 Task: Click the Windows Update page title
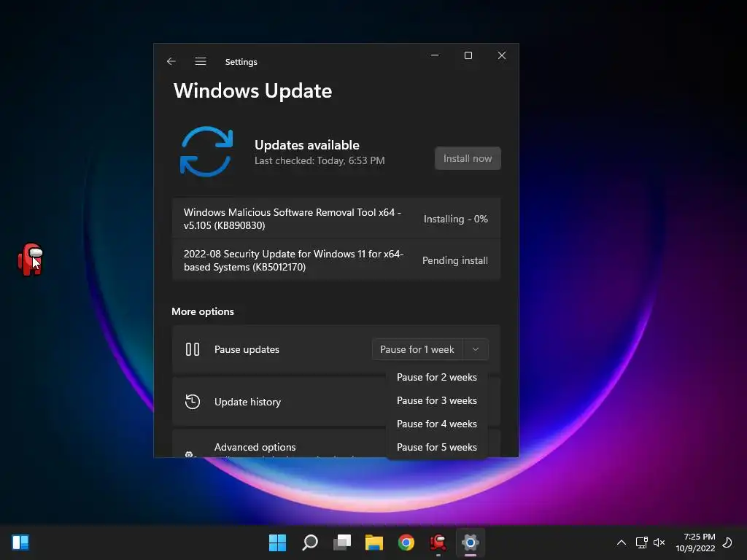(x=252, y=91)
